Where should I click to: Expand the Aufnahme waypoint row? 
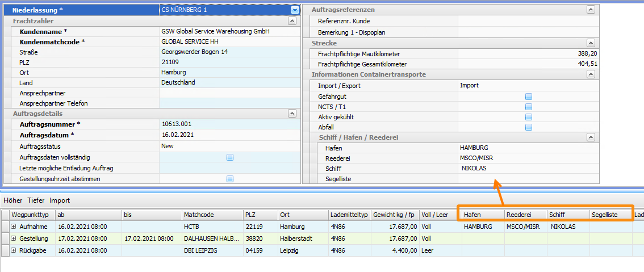(14, 227)
